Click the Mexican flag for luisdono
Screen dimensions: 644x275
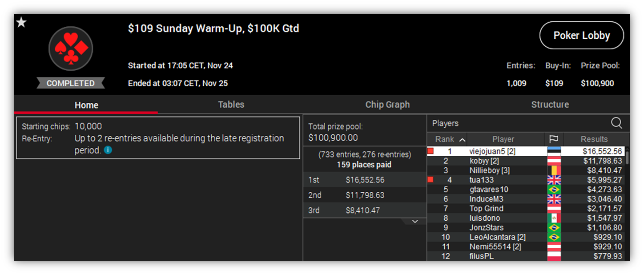point(554,218)
